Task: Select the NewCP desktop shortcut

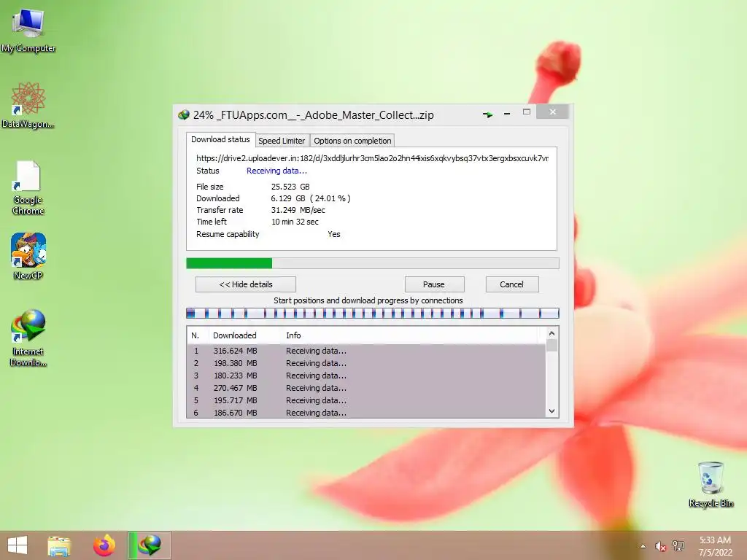Action: tap(28, 256)
